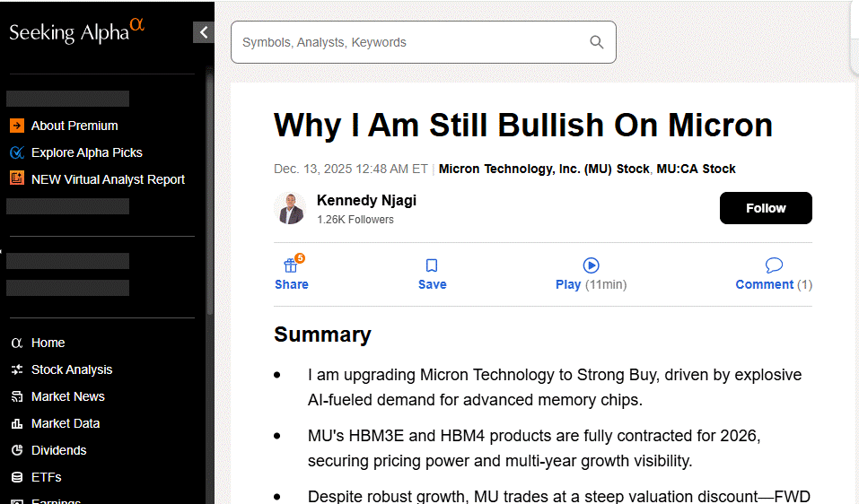Open Stock Analysis section

pyautogui.click(x=72, y=369)
